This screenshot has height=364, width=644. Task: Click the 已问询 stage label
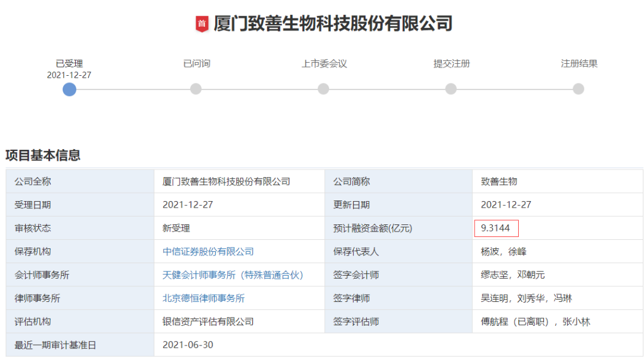pos(197,64)
